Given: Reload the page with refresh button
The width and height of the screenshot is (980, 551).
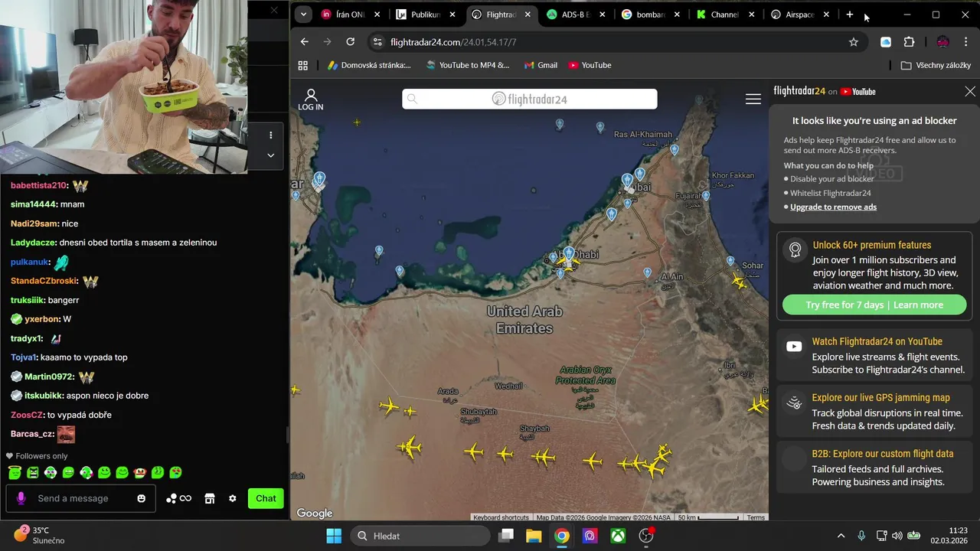Looking at the screenshot, I should (x=350, y=42).
